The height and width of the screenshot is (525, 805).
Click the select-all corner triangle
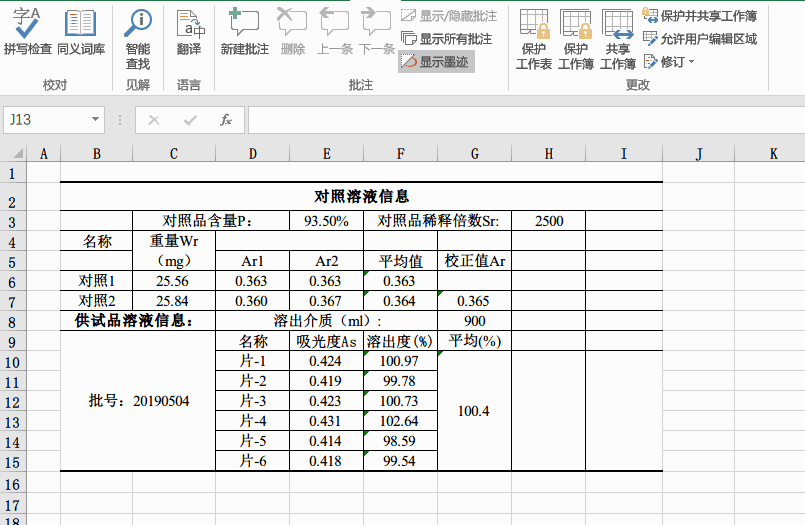click(x=18, y=153)
